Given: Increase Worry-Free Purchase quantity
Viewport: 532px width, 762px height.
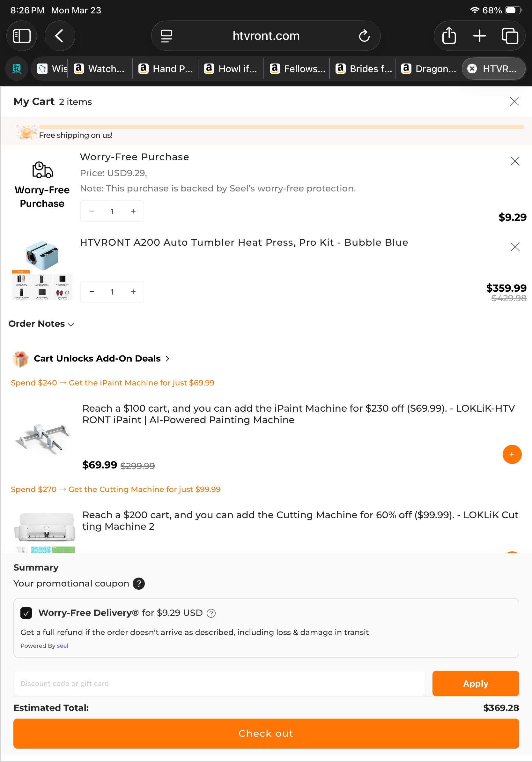Looking at the screenshot, I should pos(133,212).
